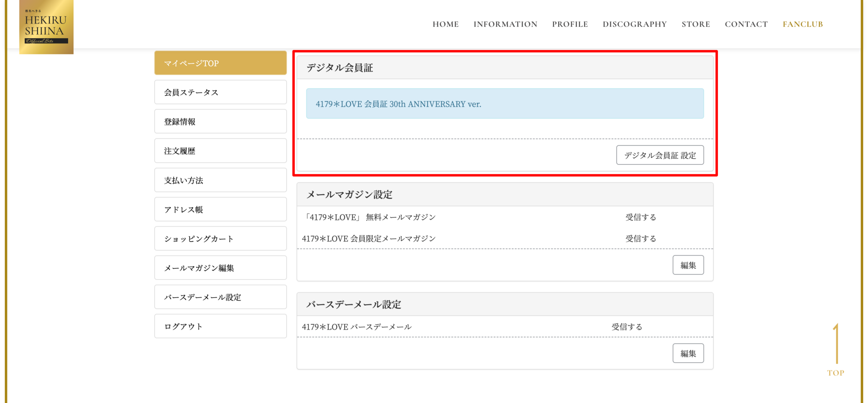Click 編集 button for バースデーメール設定

(x=688, y=354)
